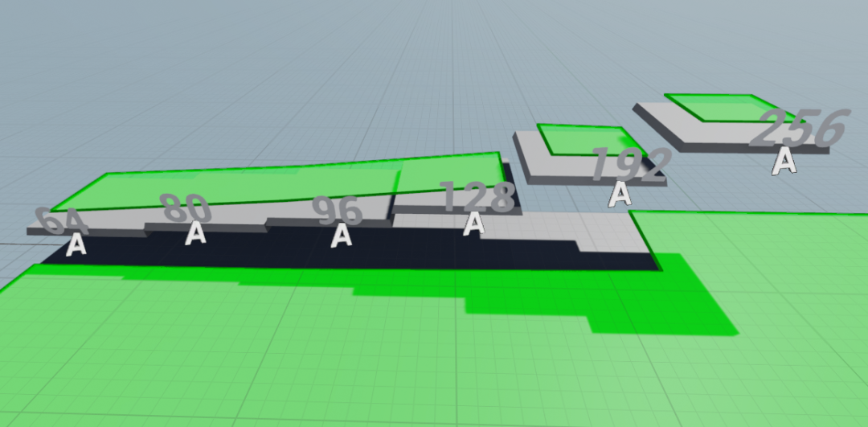Click the "A" marker below 192
The image size is (868, 427).
click(x=620, y=195)
